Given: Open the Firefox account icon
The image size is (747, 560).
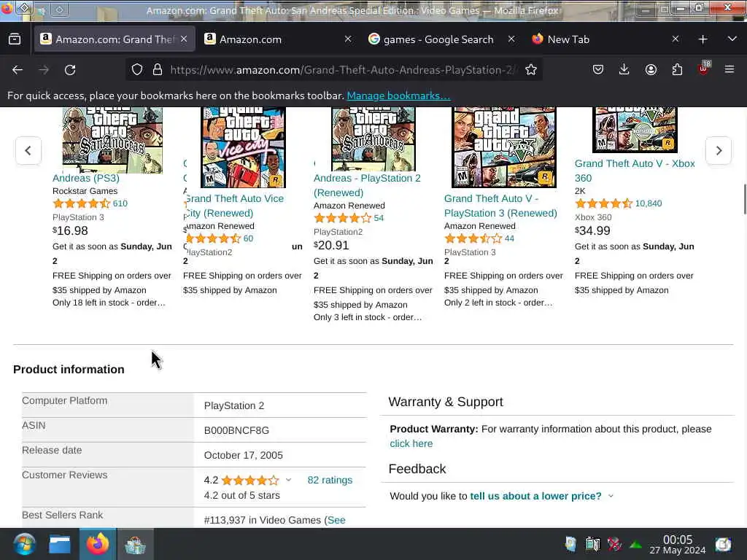Looking at the screenshot, I should [651, 70].
